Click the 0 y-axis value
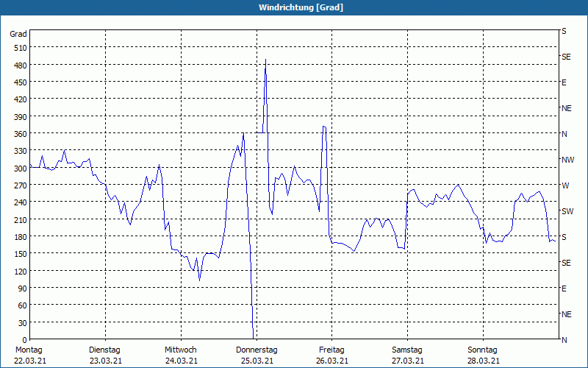This screenshot has width=588, height=368. [x=25, y=340]
